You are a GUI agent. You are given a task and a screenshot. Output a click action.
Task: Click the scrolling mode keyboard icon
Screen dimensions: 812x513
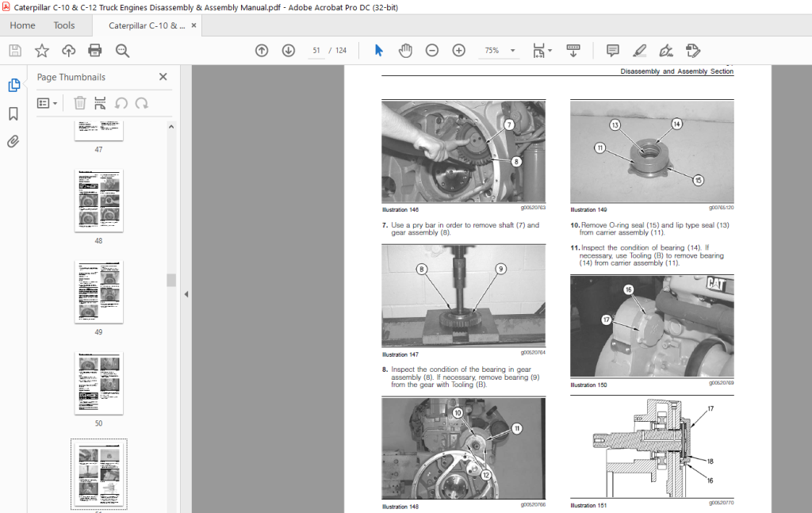(x=573, y=50)
